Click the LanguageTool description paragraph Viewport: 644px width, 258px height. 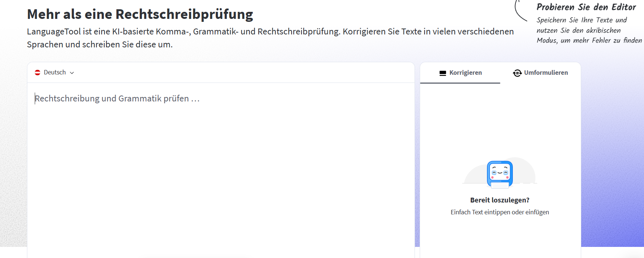[270, 38]
